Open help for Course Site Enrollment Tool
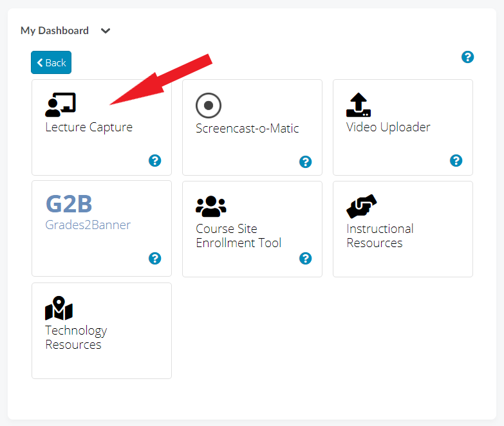504x426 pixels. click(305, 258)
